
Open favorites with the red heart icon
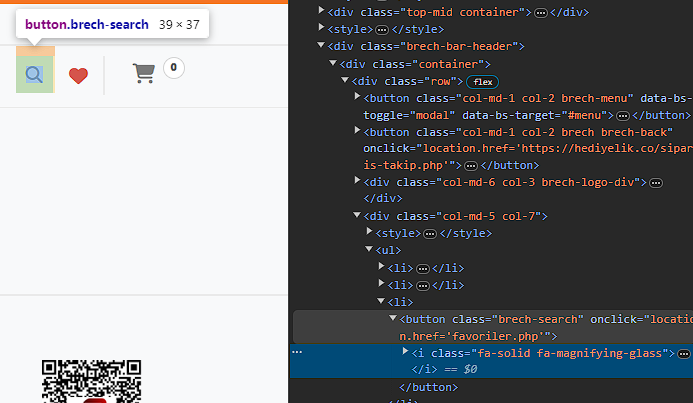[78, 76]
